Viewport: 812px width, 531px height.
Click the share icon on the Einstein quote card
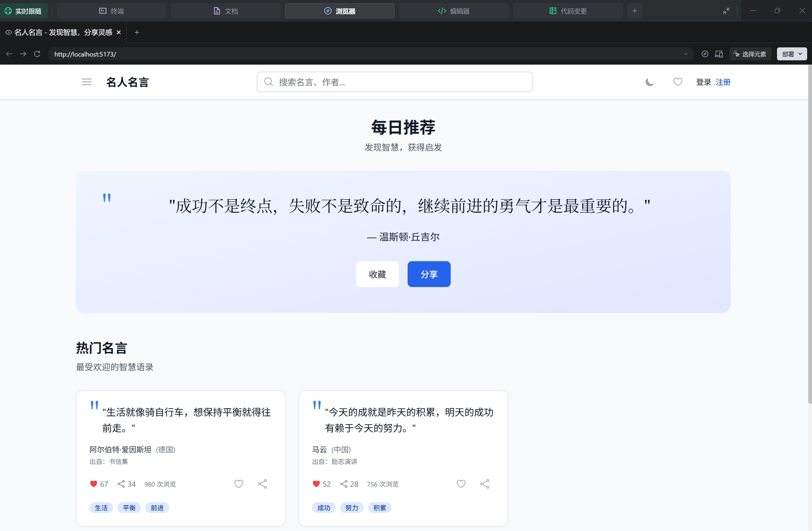pyautogui.click(x=262, y=484)
